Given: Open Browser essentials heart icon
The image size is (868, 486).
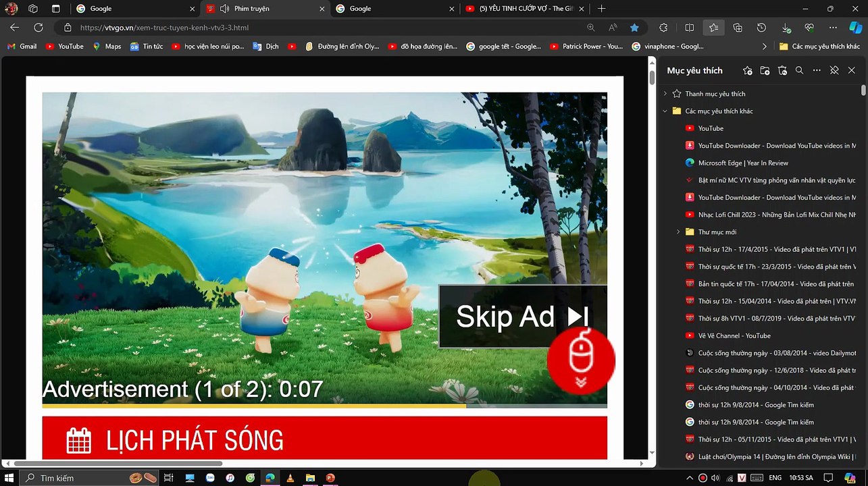Looking at the screenshot, I should tap(809, 28).
